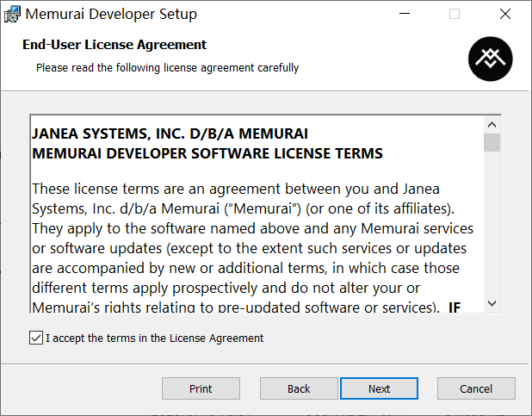
Task: Close the setup window with X
Action: 505,14
